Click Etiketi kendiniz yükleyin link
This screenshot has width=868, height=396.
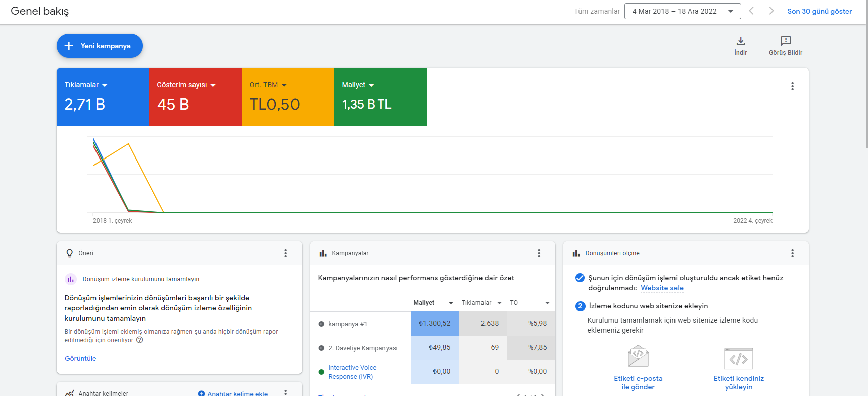[x=738, y=382]
